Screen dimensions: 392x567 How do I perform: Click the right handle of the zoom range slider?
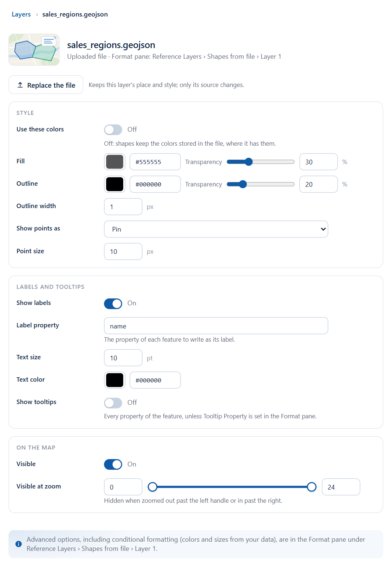(x=312, y=487)
